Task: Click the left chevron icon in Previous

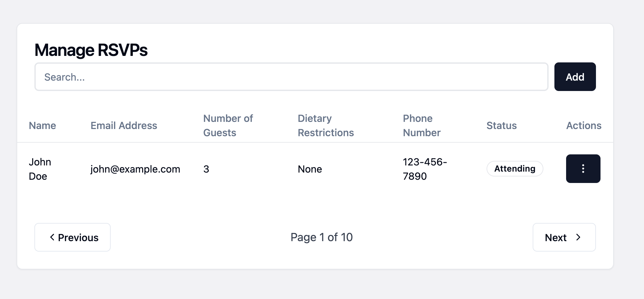Action: pos(52,237)
